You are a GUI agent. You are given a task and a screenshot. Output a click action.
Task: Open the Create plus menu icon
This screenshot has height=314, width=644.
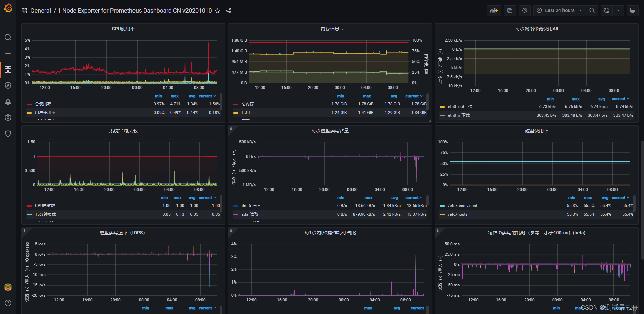(x=8, y=53)
